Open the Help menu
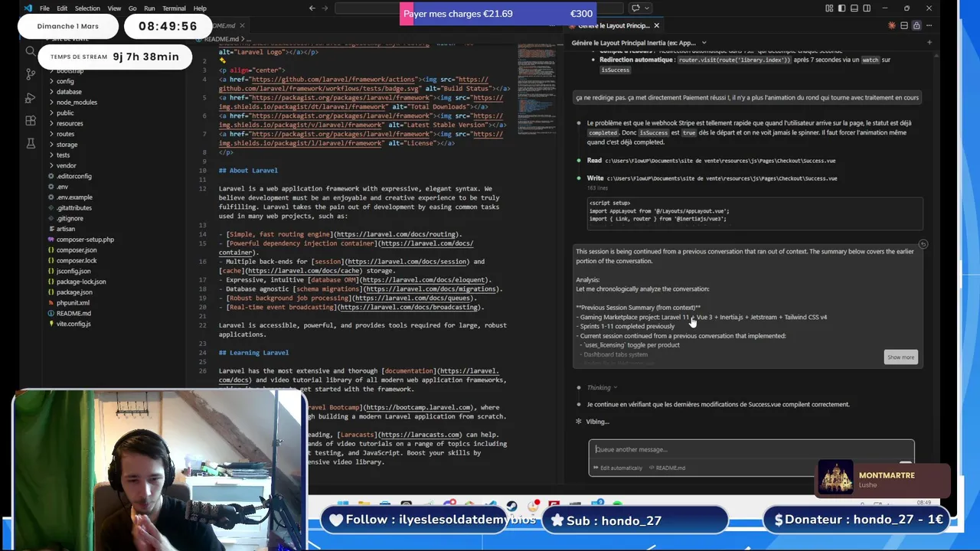The height and width of the screenshot is (551, 980). pyautogui.click(x=200, y=8)
